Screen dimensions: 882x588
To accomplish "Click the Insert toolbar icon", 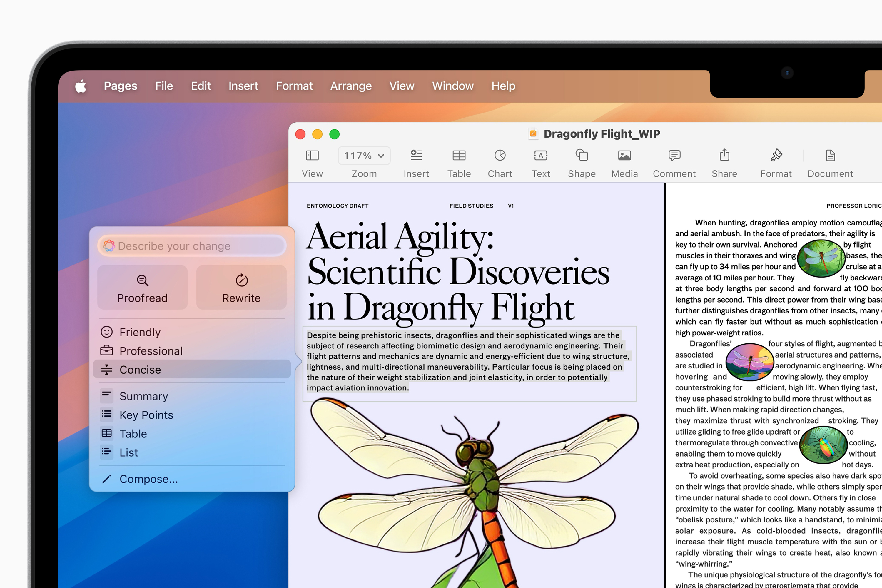I will click(x=416, y=155).
